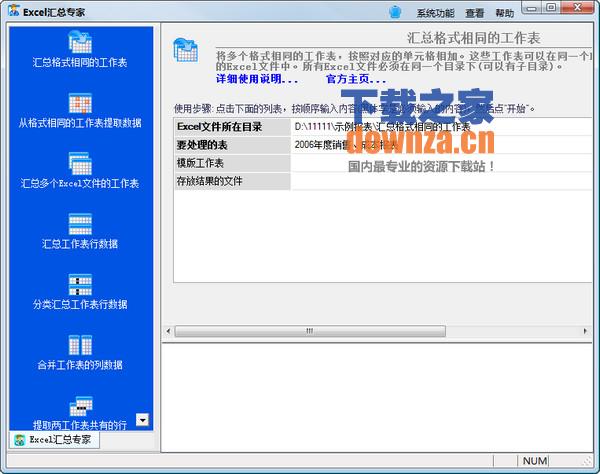
Task: Click the blue shirt icon in title bar
Action: click(395, 12)
